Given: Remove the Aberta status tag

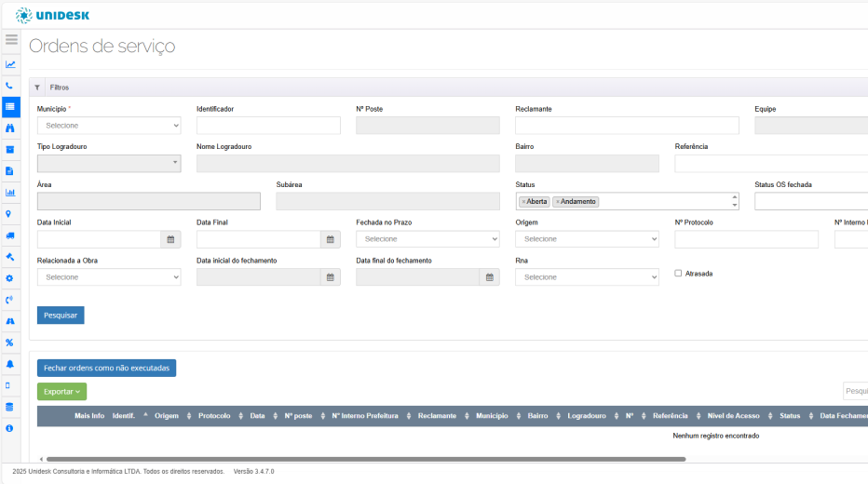Looking at the screenshot, I should [523, 202].
